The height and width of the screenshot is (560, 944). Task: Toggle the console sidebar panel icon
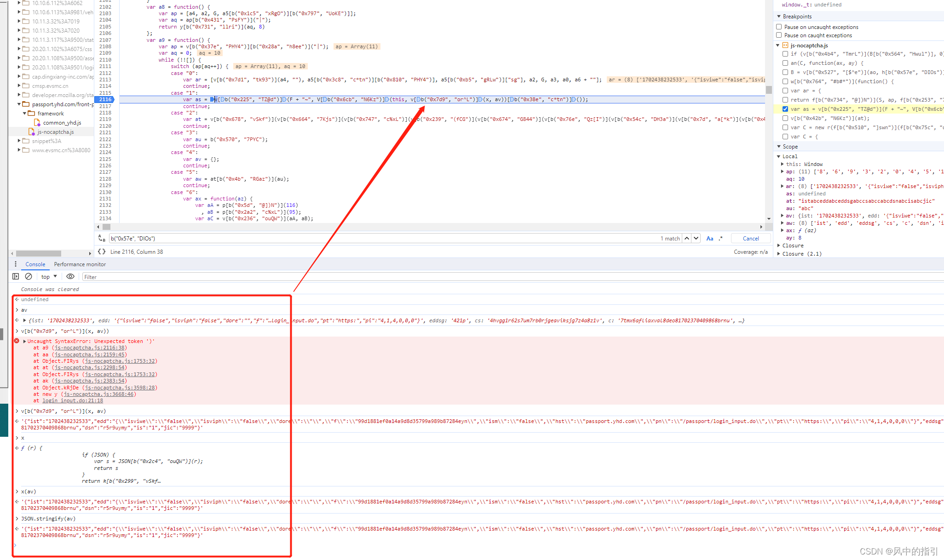pos(16,276)
